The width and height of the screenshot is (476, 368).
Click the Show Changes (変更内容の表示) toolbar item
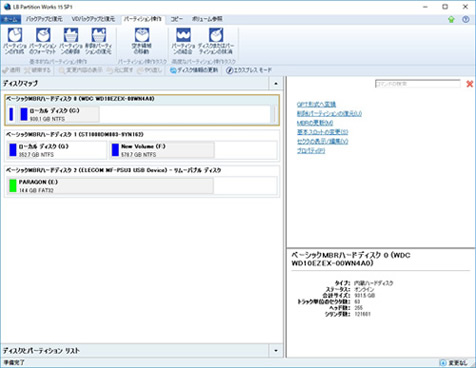80,70
